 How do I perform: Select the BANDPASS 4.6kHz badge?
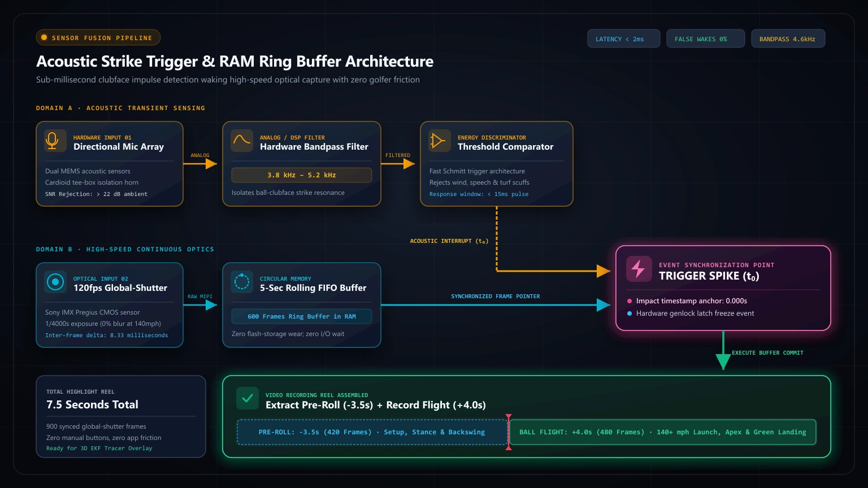point(788,39)
